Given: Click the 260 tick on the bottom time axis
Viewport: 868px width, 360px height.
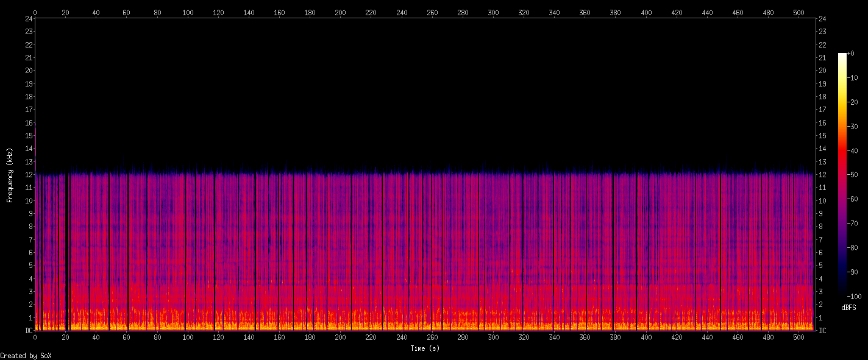Looking at the screenshot, I should pos(432,337).
